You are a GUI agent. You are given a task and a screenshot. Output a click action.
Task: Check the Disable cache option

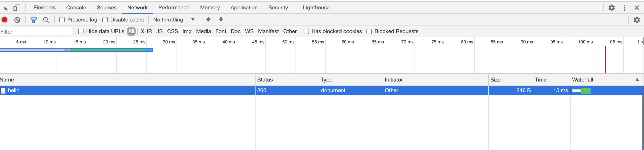point(105,20)
